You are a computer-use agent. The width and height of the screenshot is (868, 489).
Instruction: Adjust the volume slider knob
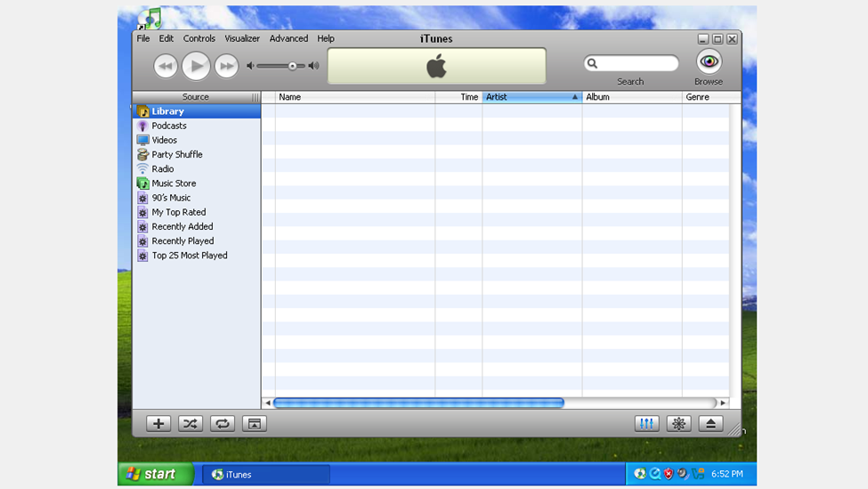(292, 66)
